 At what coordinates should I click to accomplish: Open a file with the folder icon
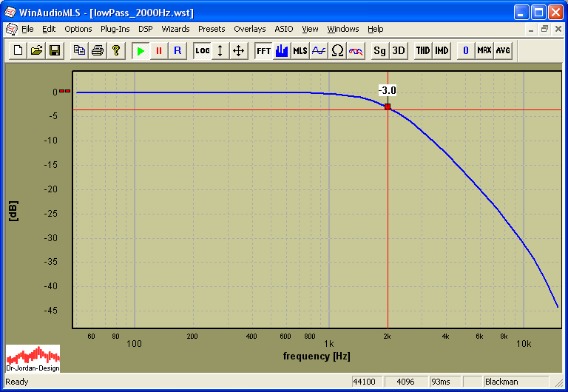(x=36, y=50)
